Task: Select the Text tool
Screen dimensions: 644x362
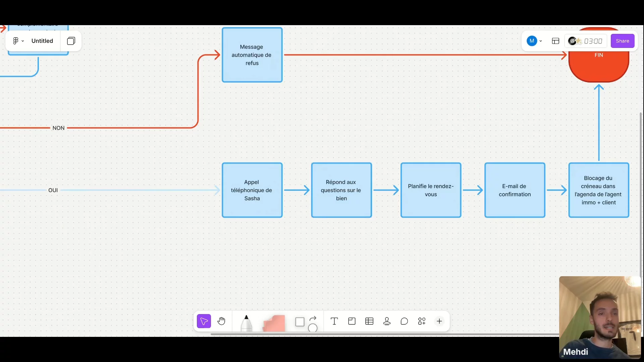Action: click(334, 321)
